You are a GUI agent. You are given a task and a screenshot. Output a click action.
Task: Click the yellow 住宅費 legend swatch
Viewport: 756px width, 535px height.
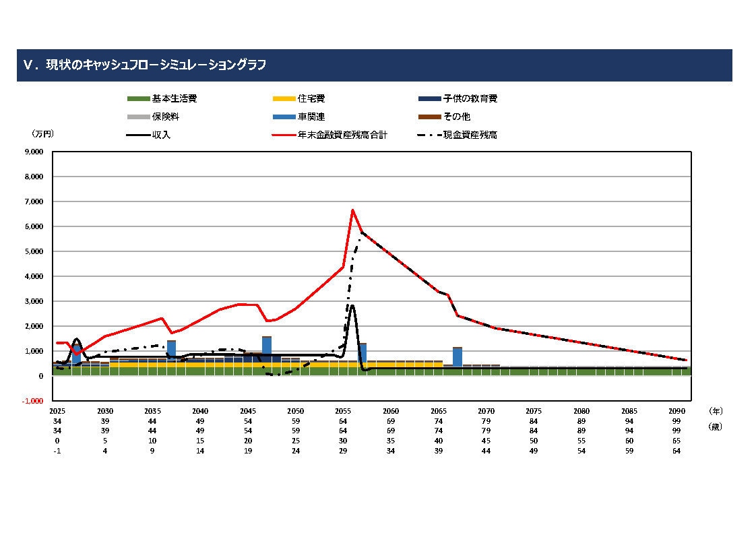click(284, 99)
